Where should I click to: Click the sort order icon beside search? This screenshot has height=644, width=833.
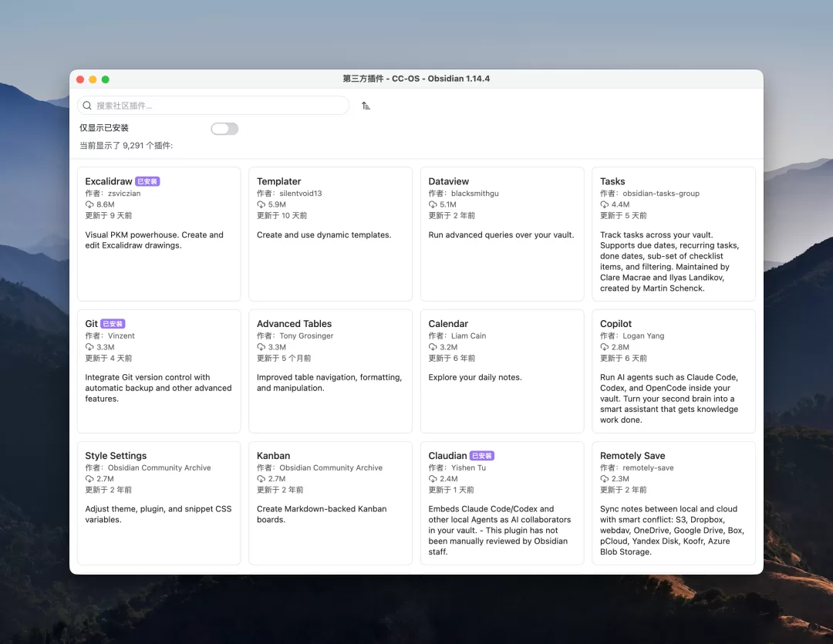click(x=366, y=106)
